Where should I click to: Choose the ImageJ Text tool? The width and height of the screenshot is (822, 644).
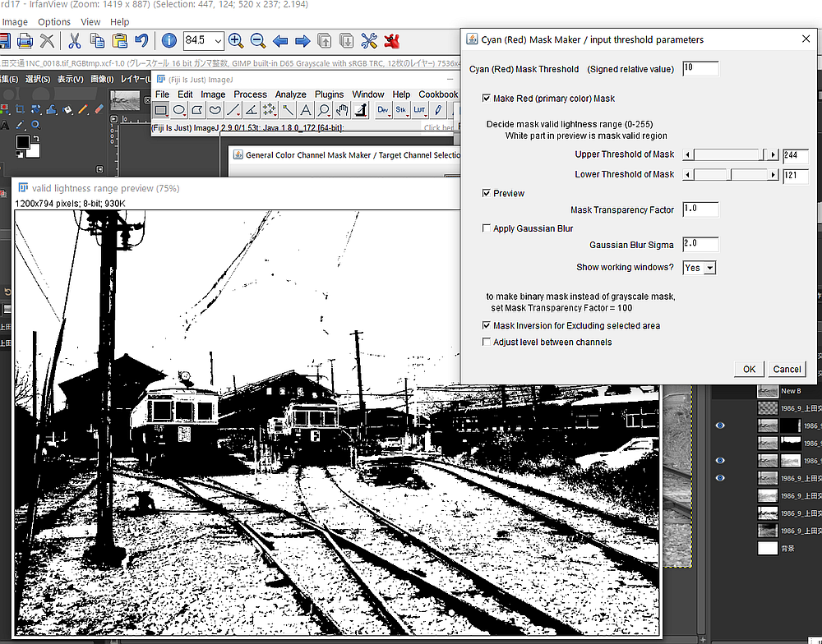(305, 110)
